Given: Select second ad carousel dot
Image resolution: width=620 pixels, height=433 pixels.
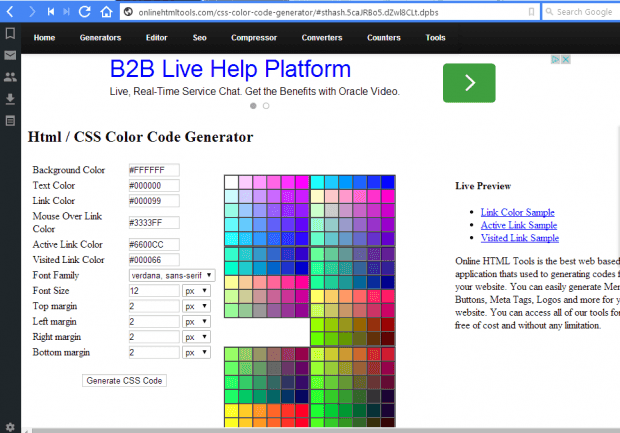Looking at the screenshot, I should pyautogui.click(x=266, y=106).
